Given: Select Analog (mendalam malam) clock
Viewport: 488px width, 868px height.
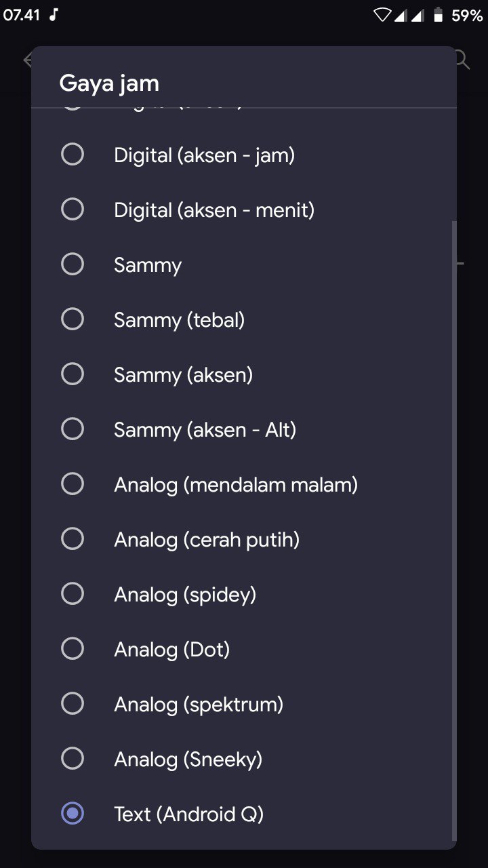Looking at the screenshot, I should click(x=244, y=485).
